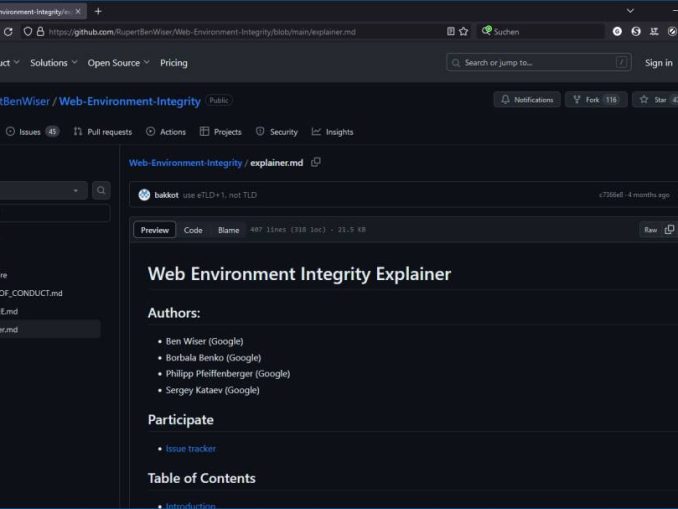Copy raw file contents icon

point(669,230)
